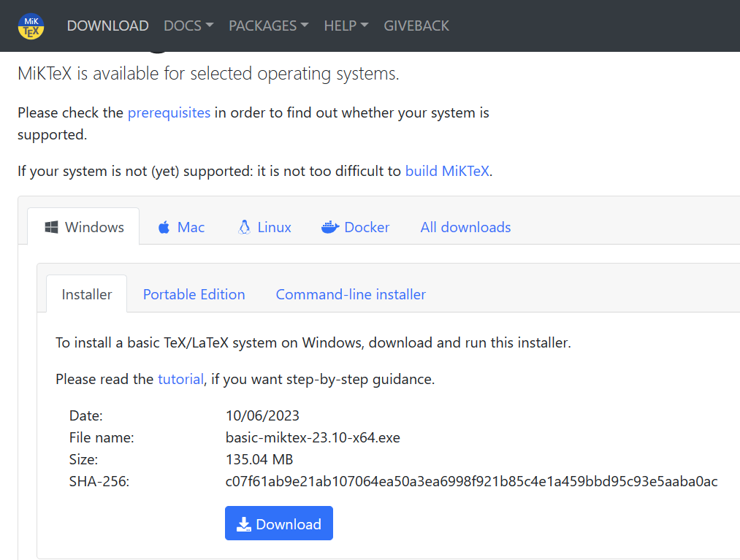Open the build MiKTeX link
Image resolution: width=740 pixels, height=560 pixels.
(x=447, y=171)
